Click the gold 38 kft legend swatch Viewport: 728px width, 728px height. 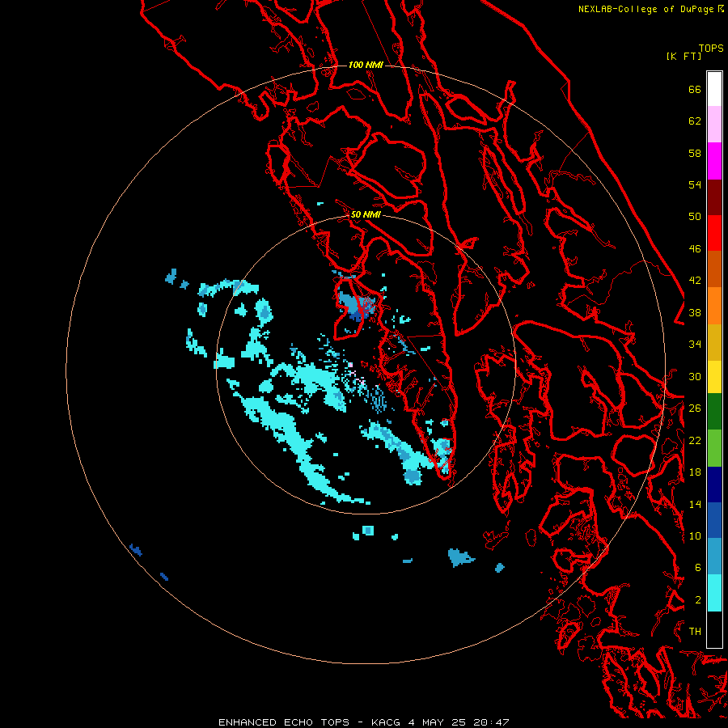click(714, 343)
